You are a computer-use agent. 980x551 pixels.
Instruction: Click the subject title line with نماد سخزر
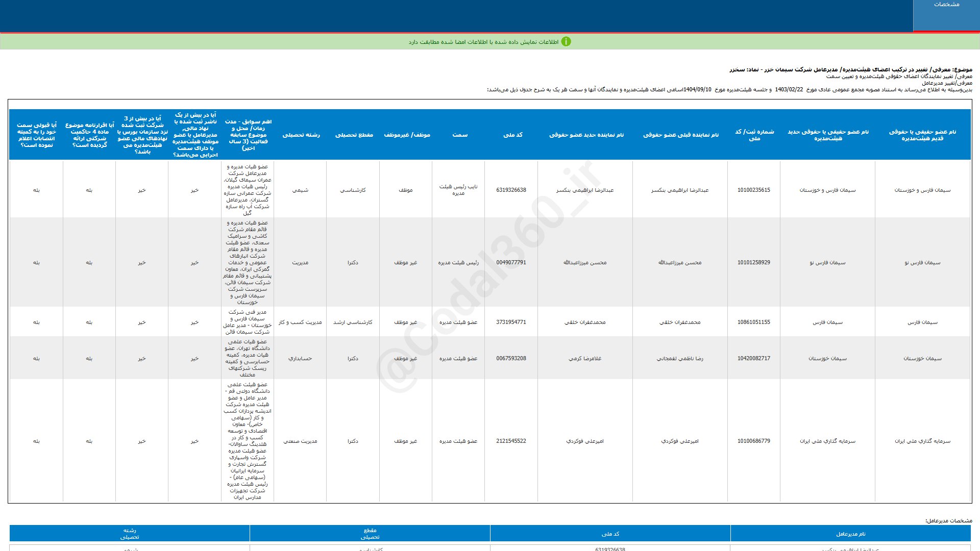pos(850,69)
